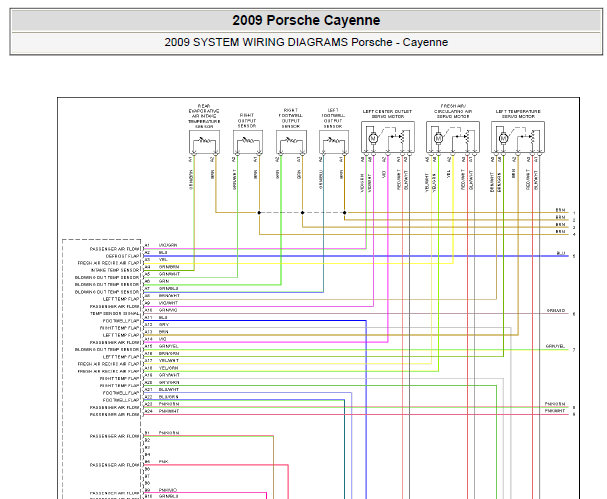The image size is (607, 499).
Task: Click the 'GRN/YEL' wire label at pin A15
Action: coord(169,346)
